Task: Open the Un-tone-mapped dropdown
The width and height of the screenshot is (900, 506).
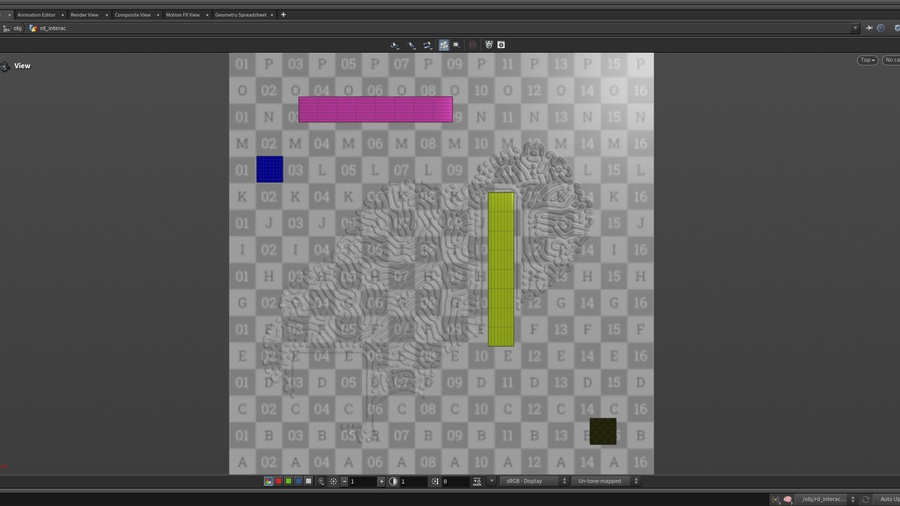Action: pyautogui.click(x=605, y=481)
